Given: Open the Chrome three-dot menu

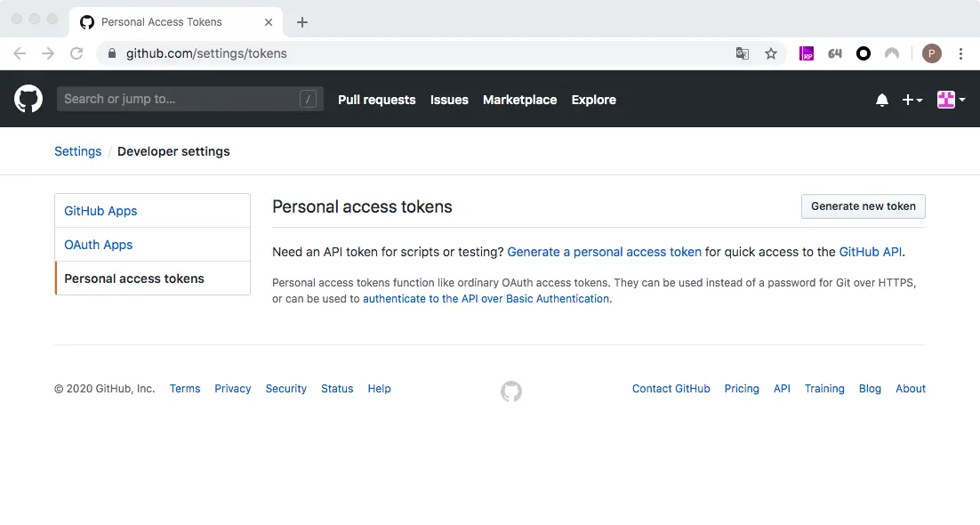Looking at the screenshot, I should (960, 53).
